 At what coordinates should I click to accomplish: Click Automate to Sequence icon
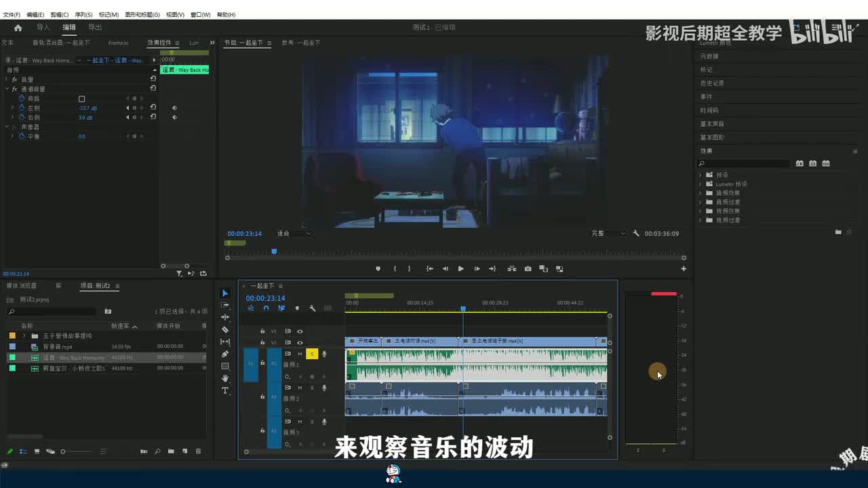click(x=144, y=451)
